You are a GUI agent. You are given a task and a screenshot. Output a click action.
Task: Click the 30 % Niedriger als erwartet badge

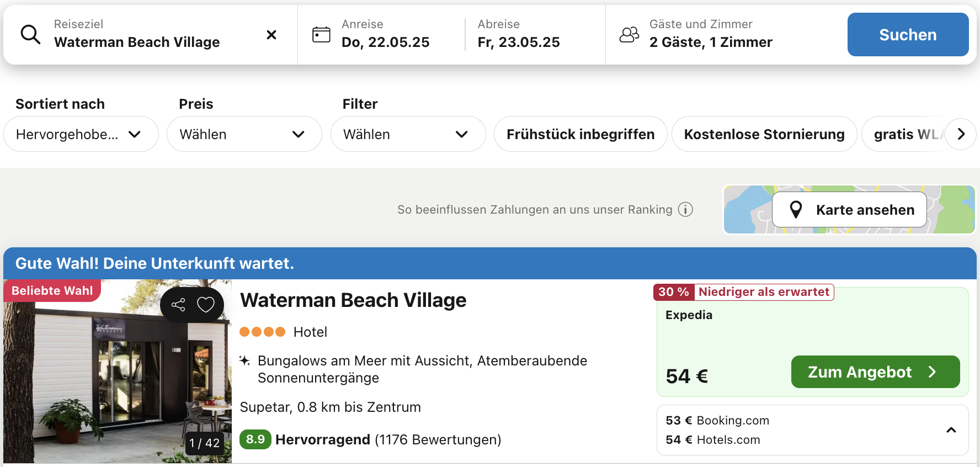[743, 292]
